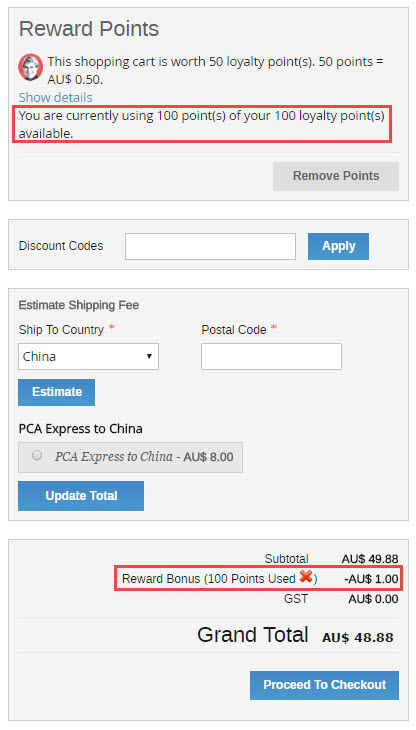
Task: Click the currently using 100 points message
Action: pos(201,124)
